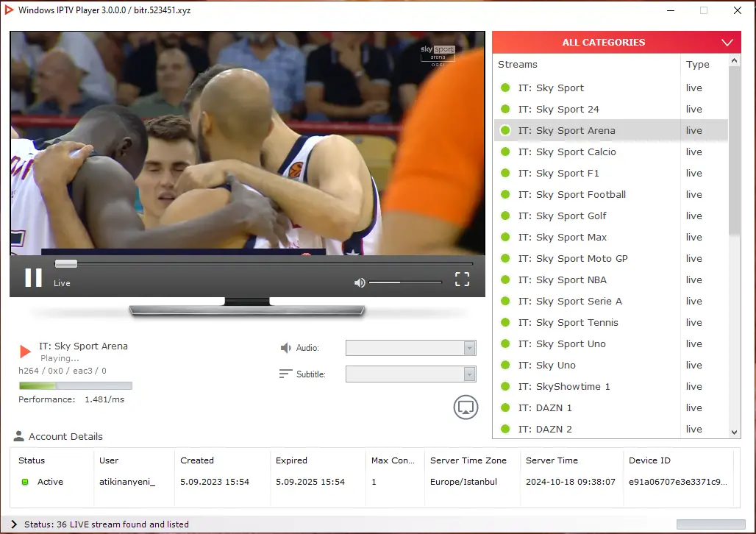756x534 pixels.
Task: Click the Account Details person icon
Action: coord(19,436)
